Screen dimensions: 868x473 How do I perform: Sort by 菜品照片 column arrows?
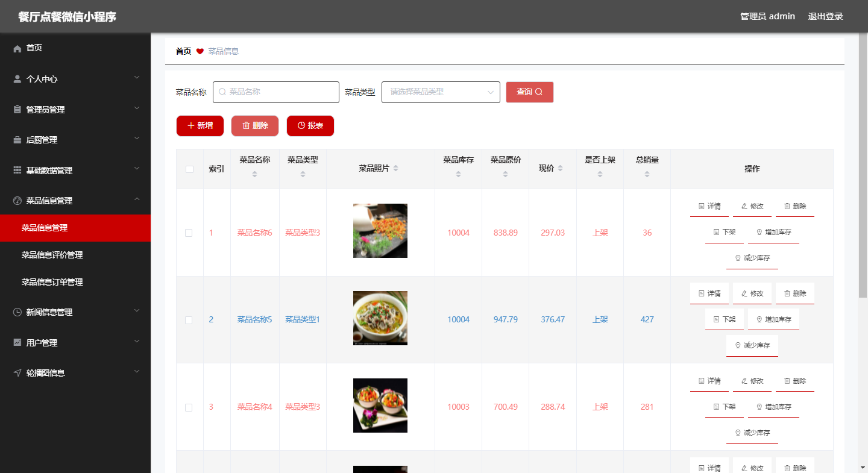click(x=395, y=169)
